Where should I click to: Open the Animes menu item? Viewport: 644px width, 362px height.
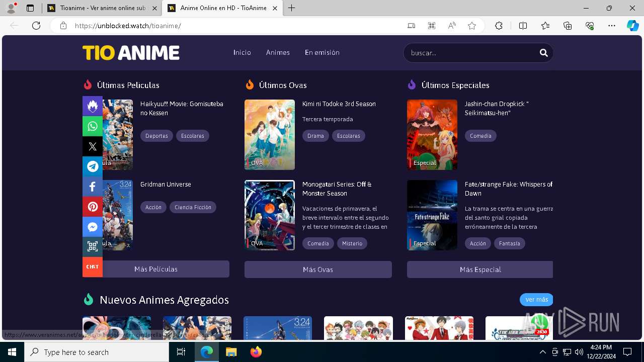coord(278,52)
